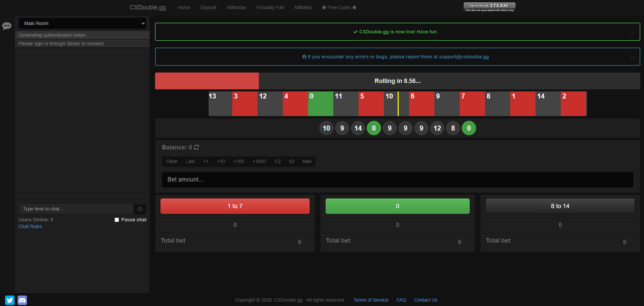The height and width of the screenshot is (306, 644).
Task: Click the 12 history ball
Action: [437, 128]
